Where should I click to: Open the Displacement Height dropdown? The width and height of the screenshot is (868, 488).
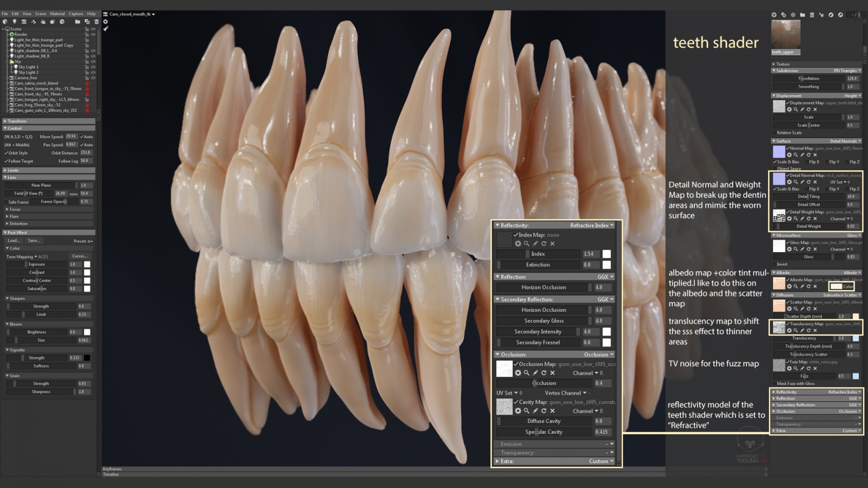[x=852, y=95]
